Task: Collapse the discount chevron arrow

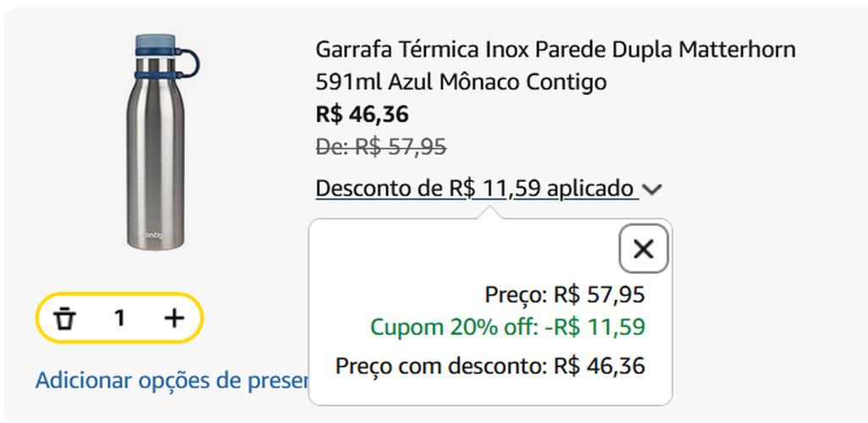Action: pyautogui.click(x=651, y=190)
